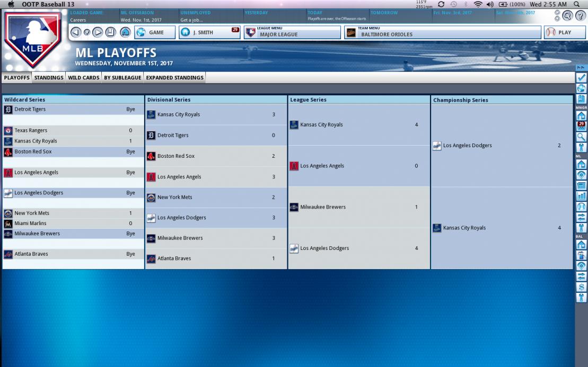Open the bar chart icon under ML

point(581,196)
